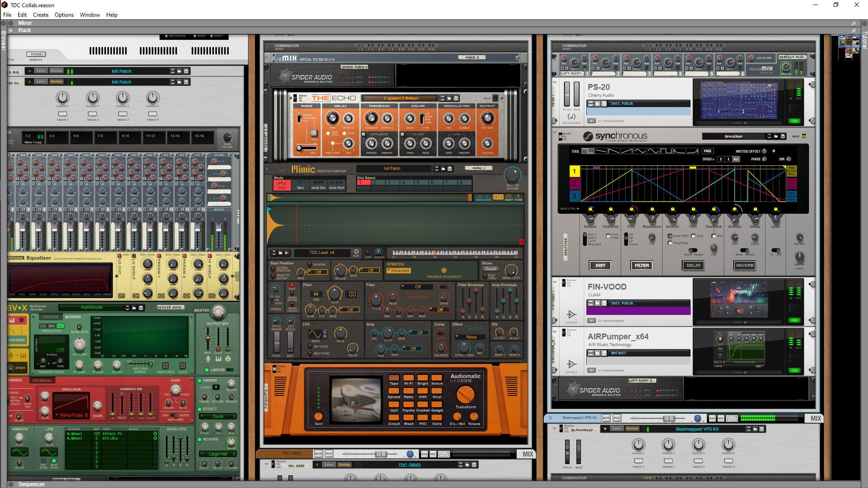
Task: Collapse the PS-20 device fold arrow
Action: point(555,83)
